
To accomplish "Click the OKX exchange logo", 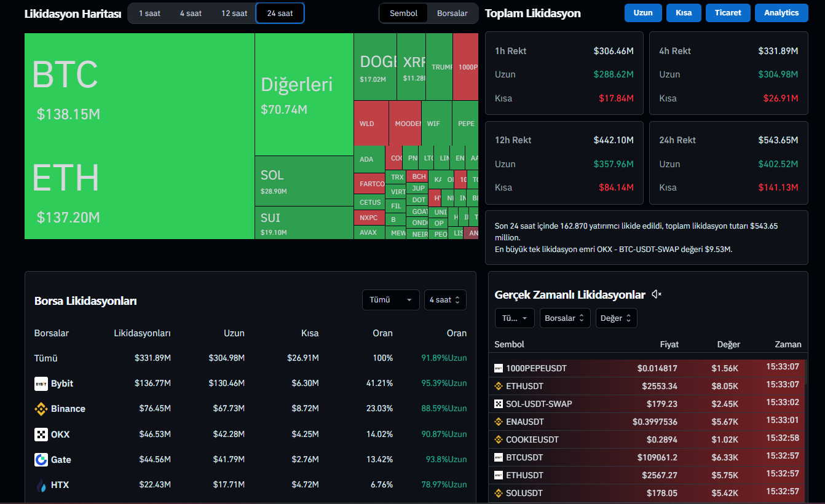I will (41, 435).
